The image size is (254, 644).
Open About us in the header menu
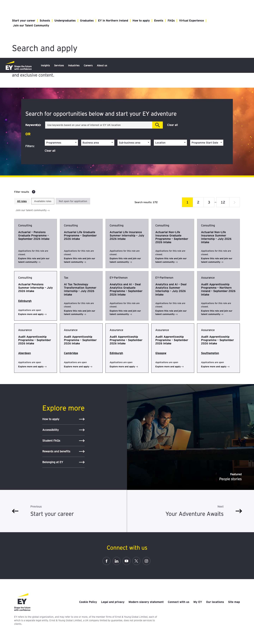[102, 65]
